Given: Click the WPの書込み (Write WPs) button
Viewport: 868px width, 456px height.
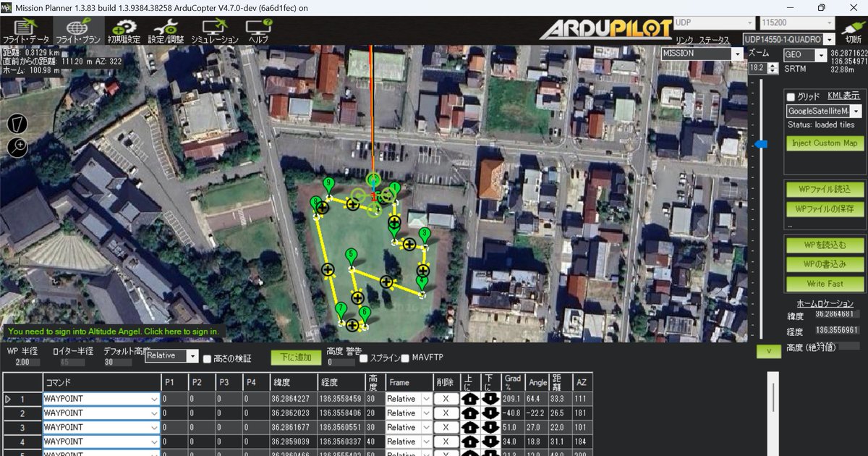Looking at the screenshot, I should [825, 264].
